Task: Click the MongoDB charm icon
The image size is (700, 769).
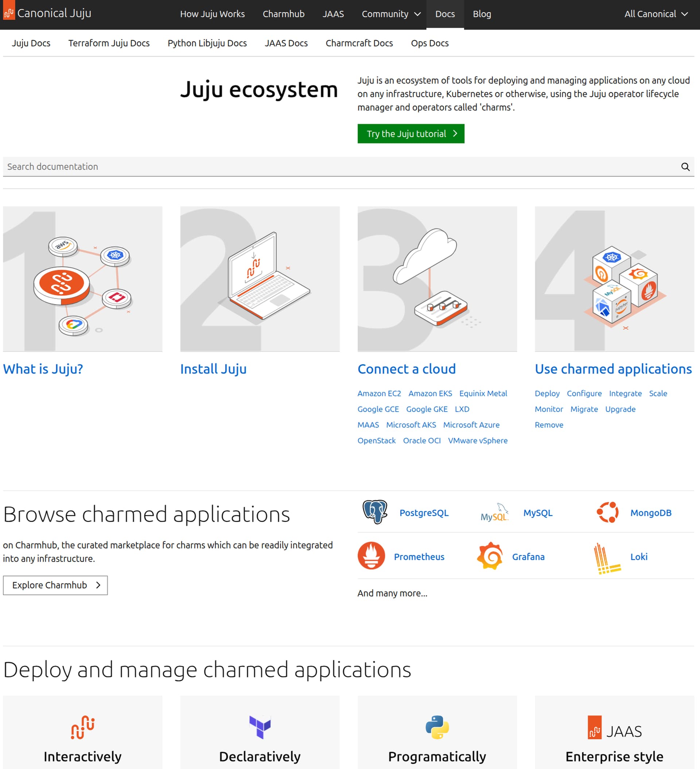Action: point(607,512)
